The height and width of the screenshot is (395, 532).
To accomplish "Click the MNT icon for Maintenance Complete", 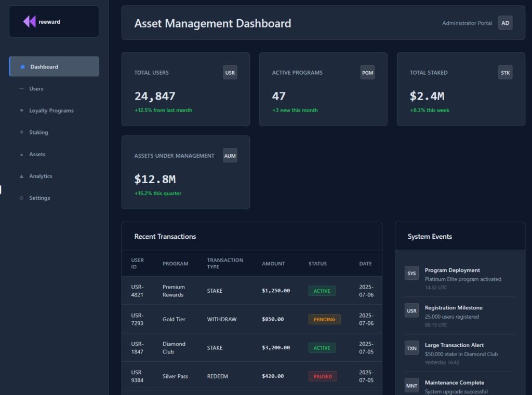I will coord(411,386).
